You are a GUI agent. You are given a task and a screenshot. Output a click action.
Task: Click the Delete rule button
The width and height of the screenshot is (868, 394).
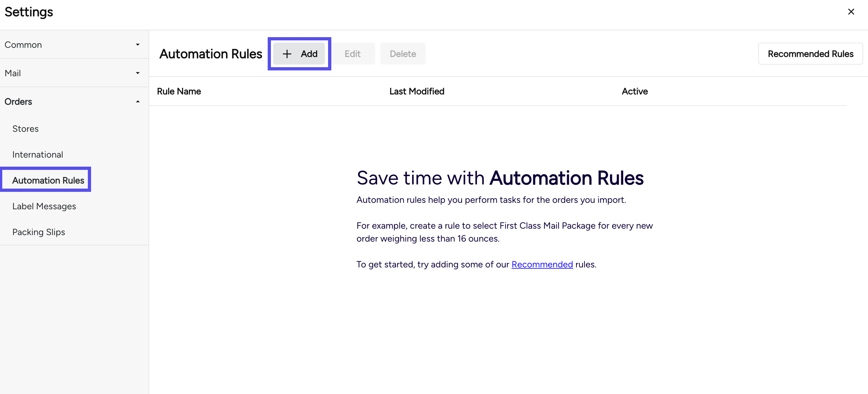pos(402,54)
